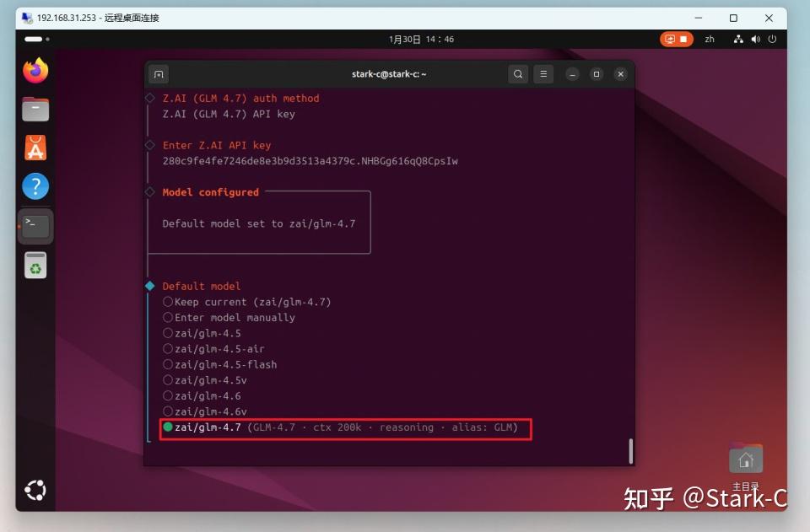Select the Enter model manually option
Viewport: 810px width, 532px height.
tap(229, 317)
